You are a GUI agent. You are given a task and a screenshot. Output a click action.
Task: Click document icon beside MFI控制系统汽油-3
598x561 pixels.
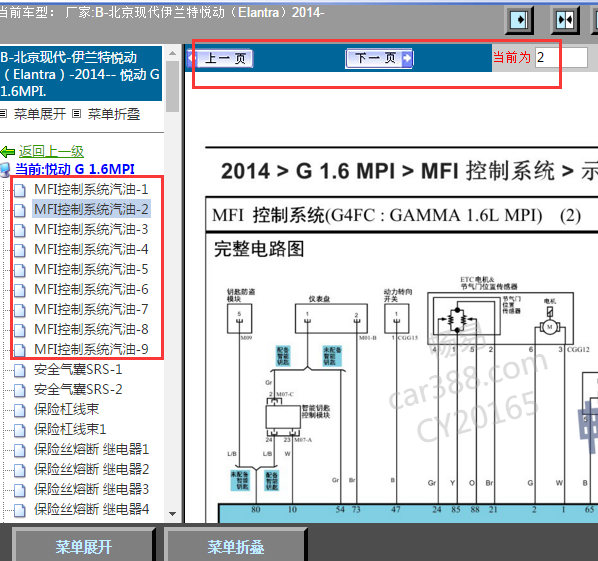tap(20, 230)
